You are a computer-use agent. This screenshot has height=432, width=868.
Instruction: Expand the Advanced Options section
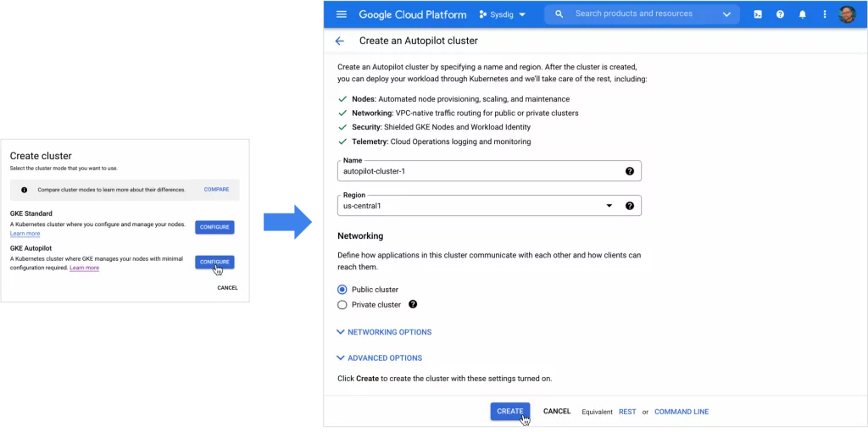click(379, 358)
